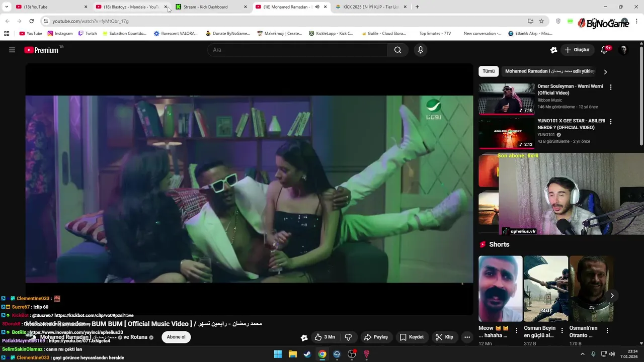Select the Mohamed Ramadan uploader filter chip
644x362 pixels.
pyautogui.click(x=549, y=71)
